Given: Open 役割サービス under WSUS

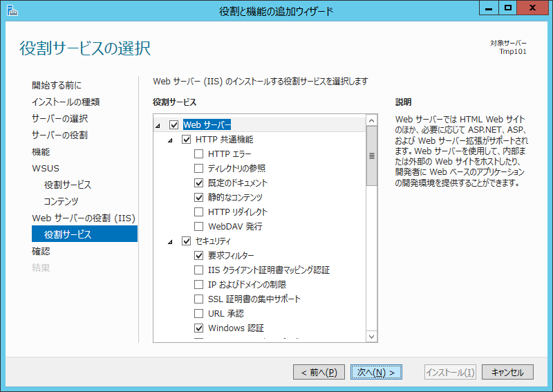Looking at the screenshot, I should coord(67,185).
